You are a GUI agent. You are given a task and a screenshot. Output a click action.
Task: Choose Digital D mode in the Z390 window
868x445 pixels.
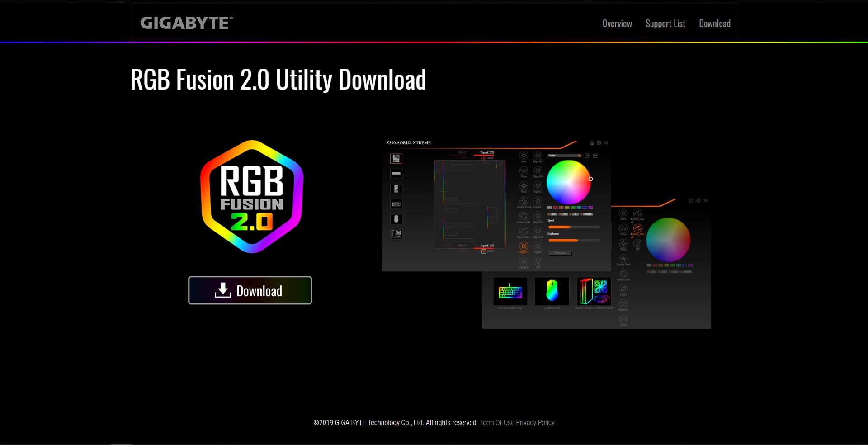[538, 171]
